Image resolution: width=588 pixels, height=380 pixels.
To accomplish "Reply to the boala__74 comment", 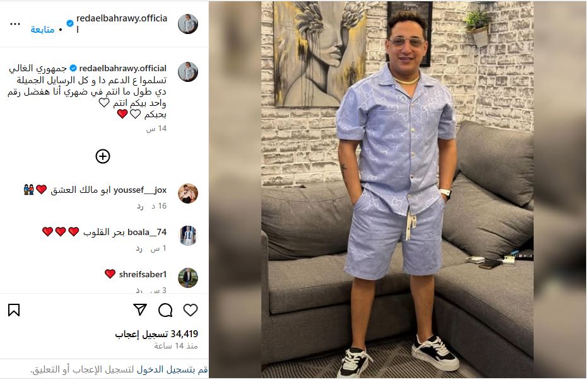I will 139,248.
